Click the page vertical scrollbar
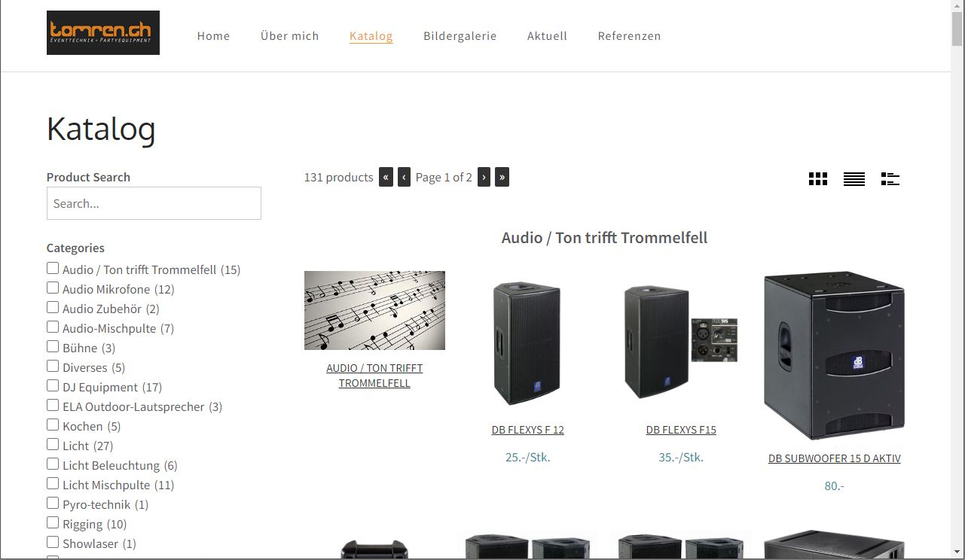Image resolution: width=965 pixels, height=560 pixels. click(x=957, y=280)
